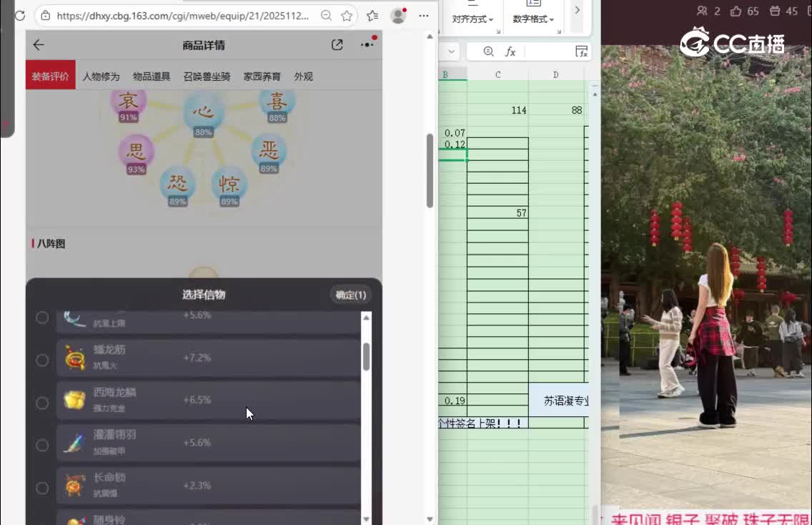812x525 pixels.
Task: Open the 商品详情 more-options dots
Action: [x=367, y=44]
